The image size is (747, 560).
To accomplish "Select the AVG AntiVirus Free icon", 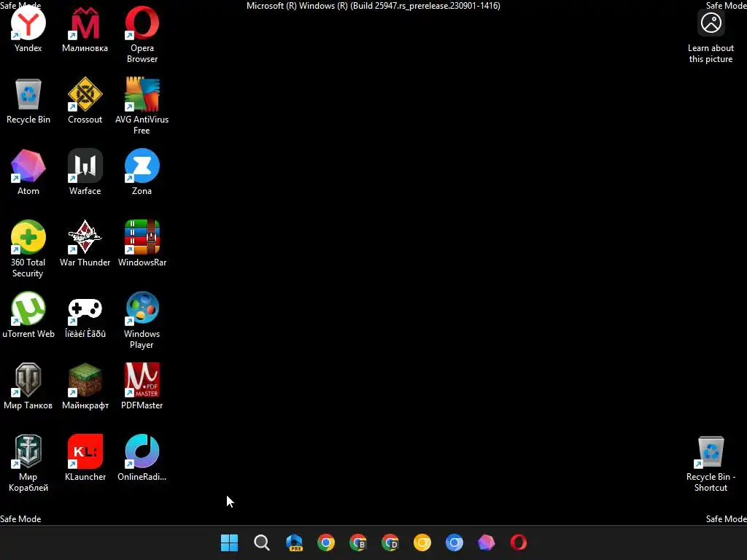I will (x=142, y=94).
